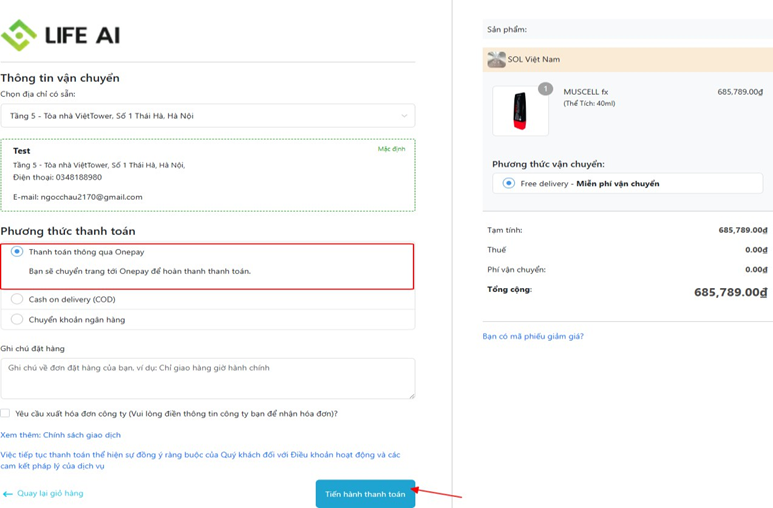Click the Tiến hành thanh toán button
773x508 pixels.
tap(365, 494)
